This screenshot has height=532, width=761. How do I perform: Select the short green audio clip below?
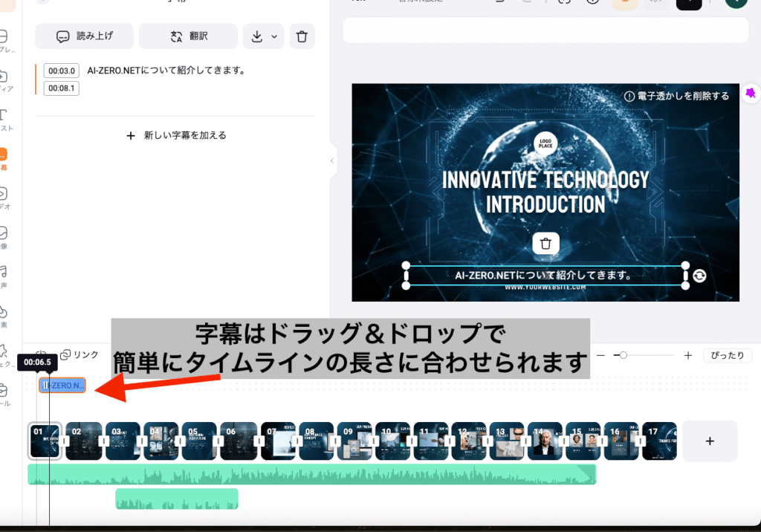[x=177, y=499]
